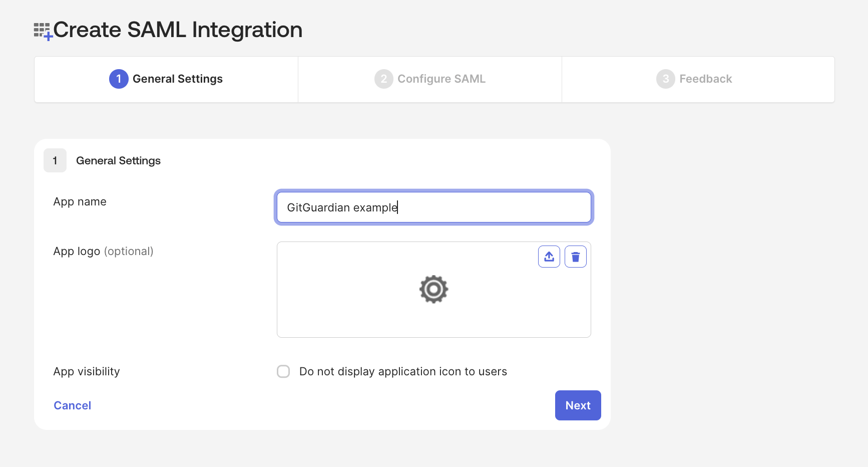Screen dimensions: 868x467
Task: Click the app grid icon beside the title
Action: tap(43, 31)
